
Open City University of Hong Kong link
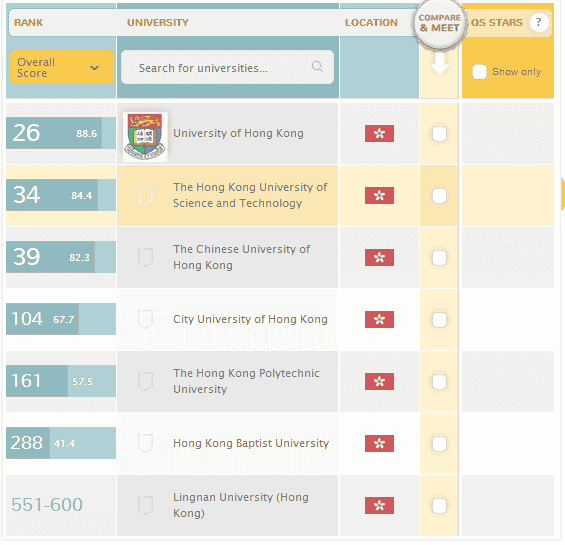coord(250,319)
